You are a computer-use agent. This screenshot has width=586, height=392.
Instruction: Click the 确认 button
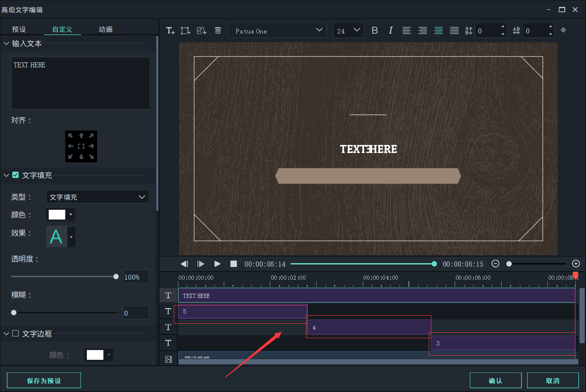point(495,381)
